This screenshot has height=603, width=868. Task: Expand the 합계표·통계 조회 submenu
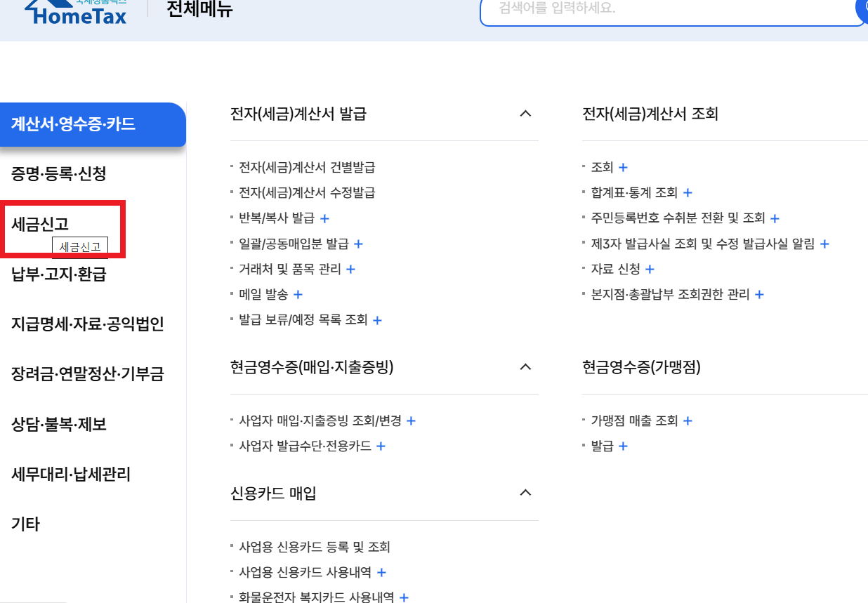pos(688,192)
